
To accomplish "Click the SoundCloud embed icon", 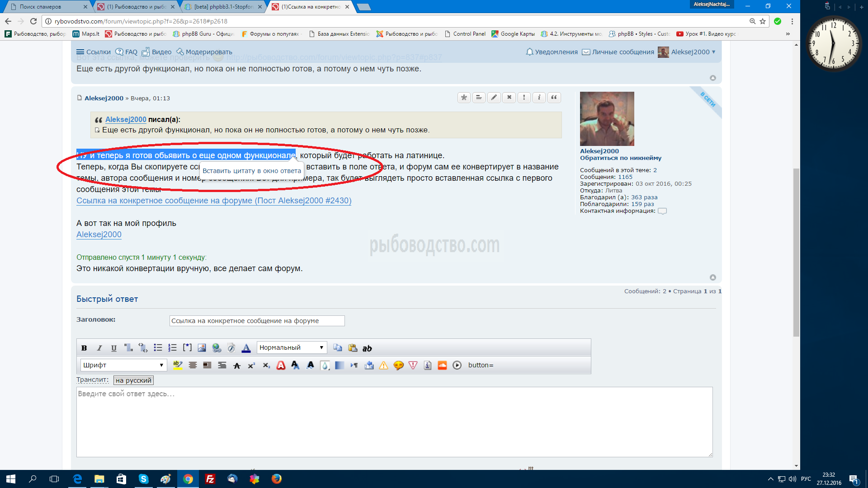I will tap(442, 366).
